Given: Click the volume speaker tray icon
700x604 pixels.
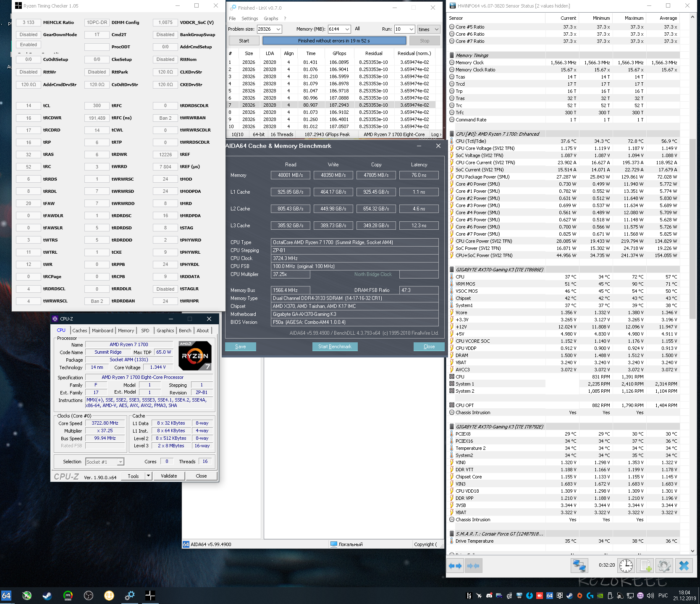Looking at the screenshot, I should pyautogui.click(x=650, y=596).
